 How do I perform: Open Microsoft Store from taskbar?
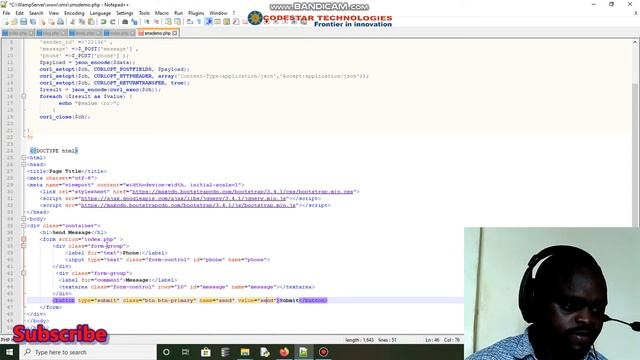[x=205, y=352]
